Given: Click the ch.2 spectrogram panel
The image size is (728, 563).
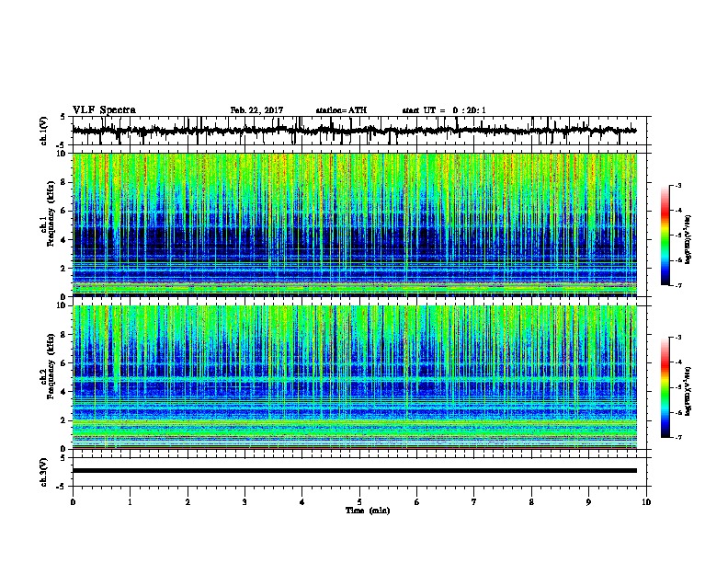Looking at the screenshot, I should (x=355, y=377).
